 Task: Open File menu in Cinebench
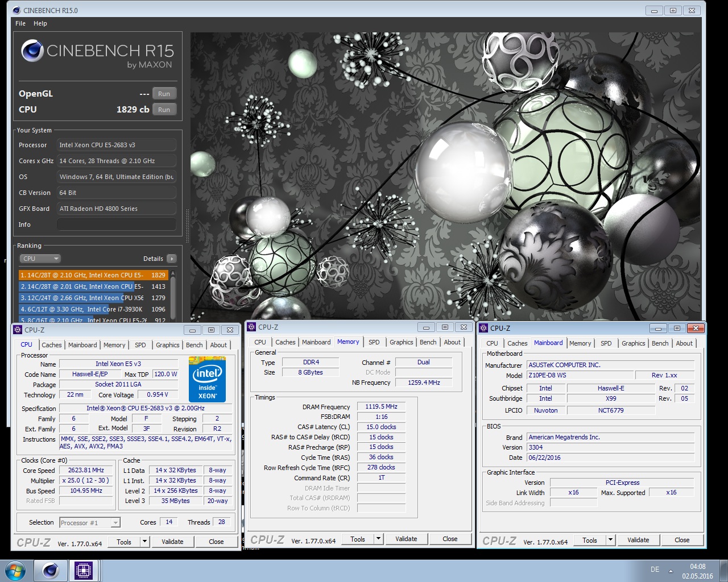point(20,23)
